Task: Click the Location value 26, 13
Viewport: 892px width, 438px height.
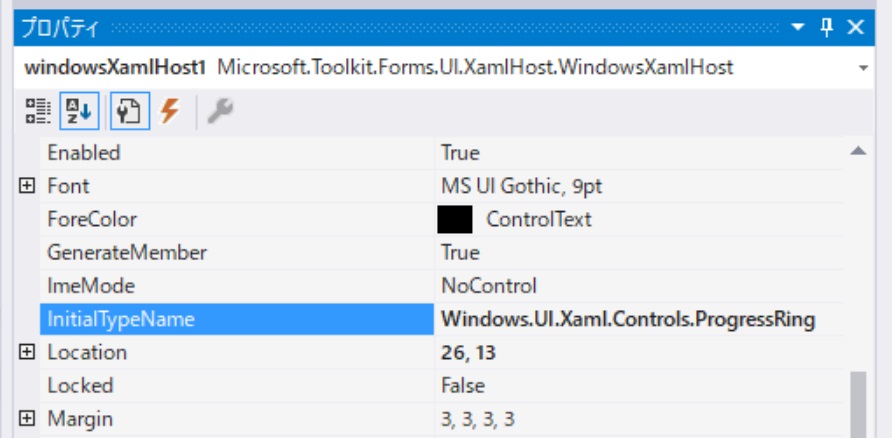Action: coord(469,352)
